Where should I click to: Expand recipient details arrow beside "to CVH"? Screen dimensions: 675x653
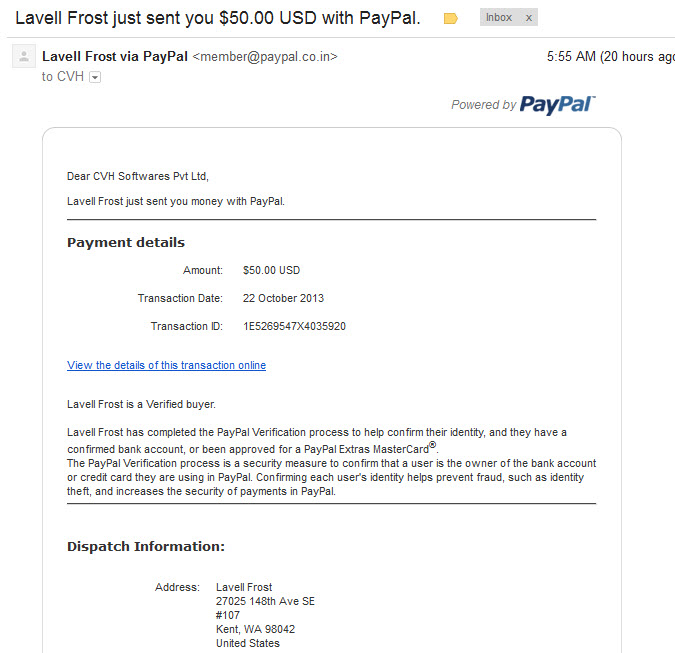pyautogui.click(x=95, y=77)
